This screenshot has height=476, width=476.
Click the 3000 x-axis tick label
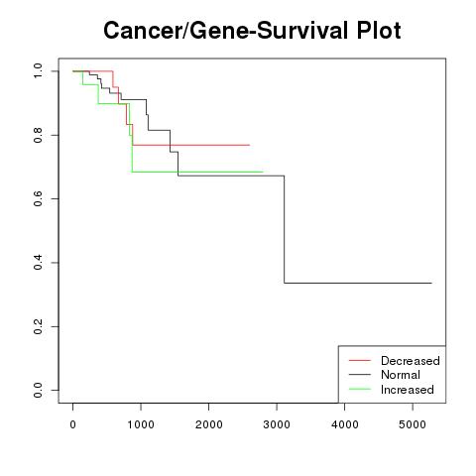point(277,424)
